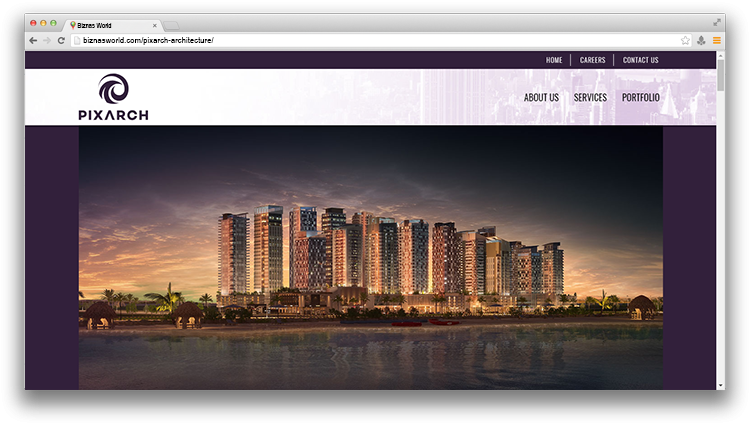Click the browser back arrow
This screenshot has width=750, height=425.
click(33, 40)
